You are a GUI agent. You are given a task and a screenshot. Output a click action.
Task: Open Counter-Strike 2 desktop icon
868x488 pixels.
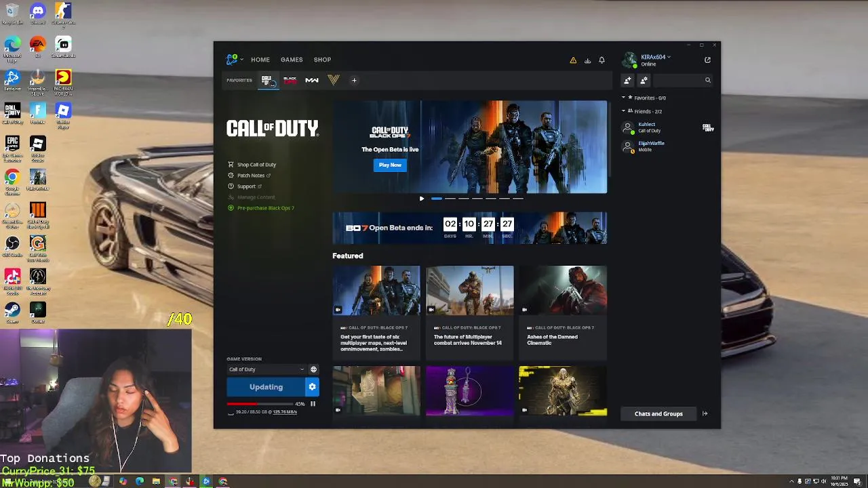pos(63,14)
